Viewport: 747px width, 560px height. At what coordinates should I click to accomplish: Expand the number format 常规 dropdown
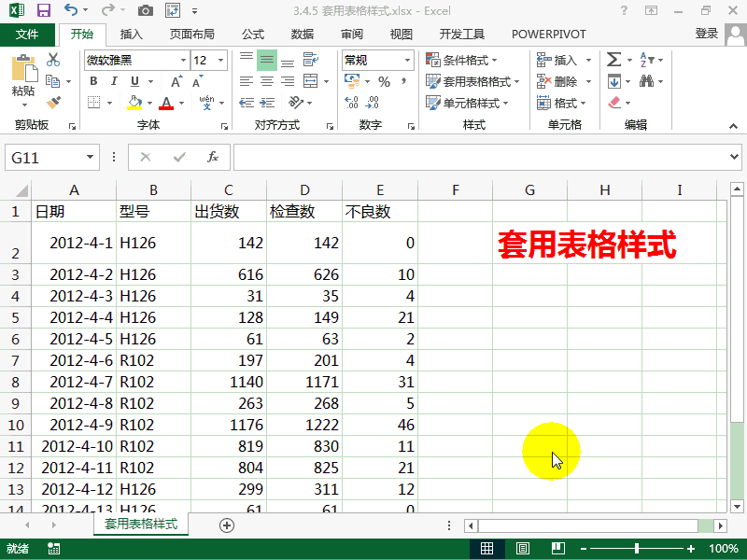[x=407, y=60]
